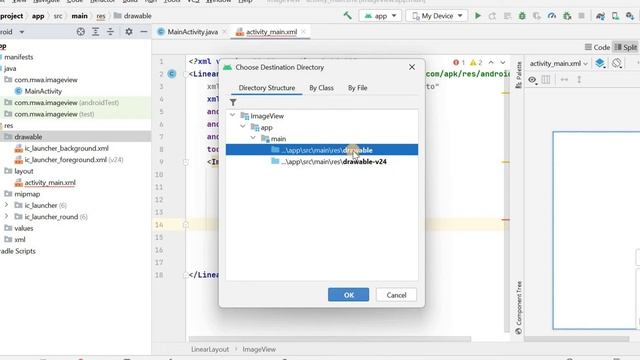This screenshot has width=640, height=360.
Task: Open Project panel gear options
Action: [129, 31]
